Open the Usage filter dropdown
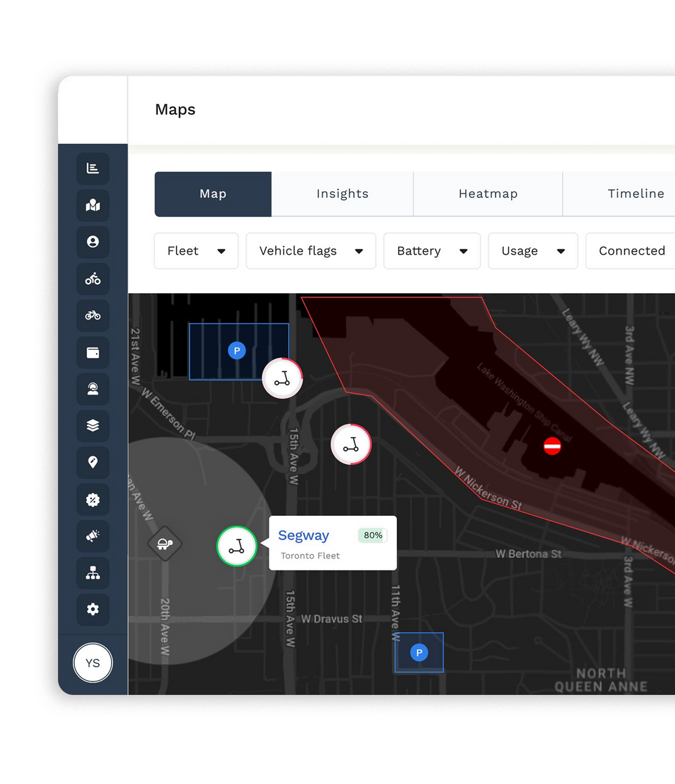This screenshot has height=784, width=675. point(533,251)
